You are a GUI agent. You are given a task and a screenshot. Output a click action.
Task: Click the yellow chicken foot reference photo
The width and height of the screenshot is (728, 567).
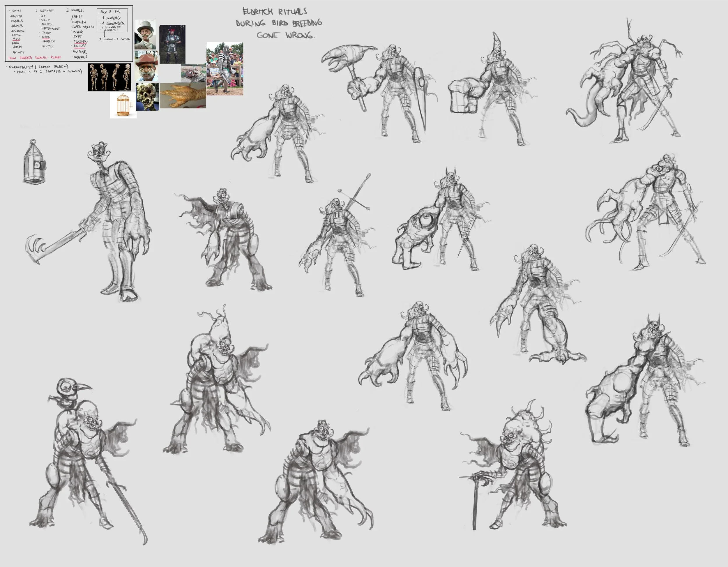click(x=183, y=96)
